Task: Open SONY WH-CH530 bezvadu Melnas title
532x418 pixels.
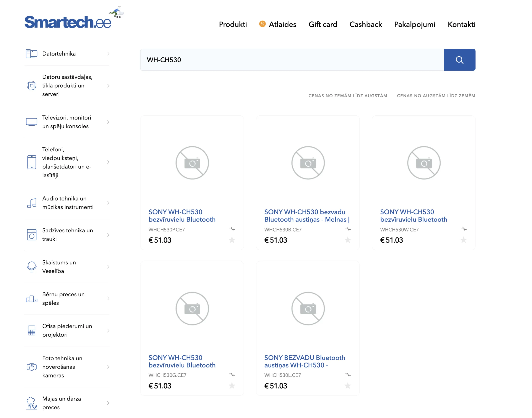Action: [307, 216]
